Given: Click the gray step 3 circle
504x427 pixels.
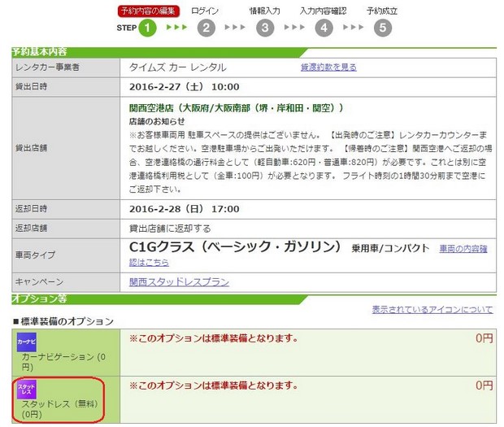Looking at the screenshot, I should pyautogui.click(x=265, y=28).
